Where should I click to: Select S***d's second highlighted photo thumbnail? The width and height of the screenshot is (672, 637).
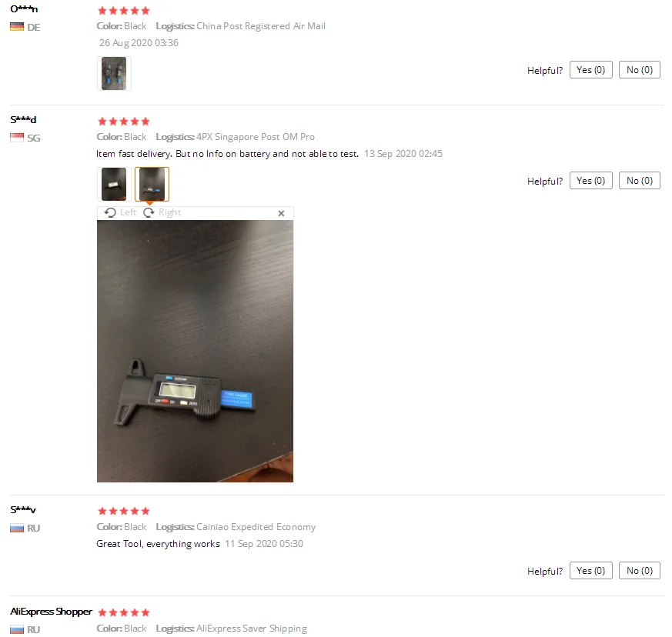tap(152, 184)
